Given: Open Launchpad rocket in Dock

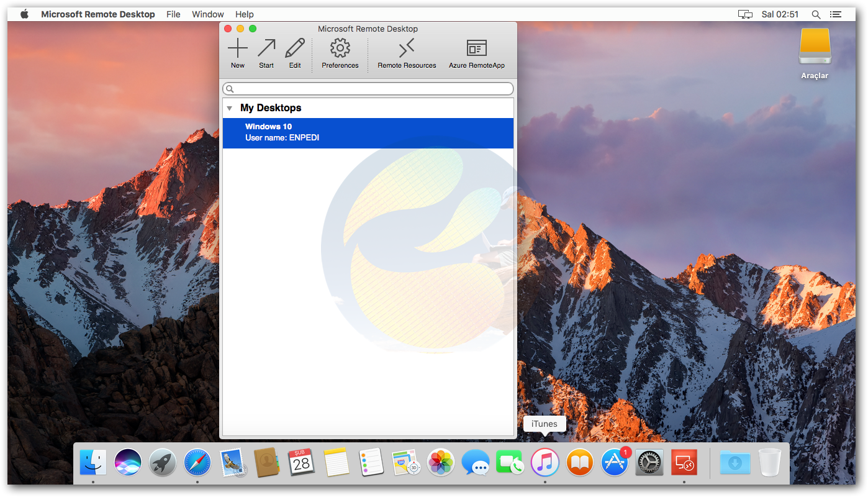Looking at the screenshot, I should pyautogui.click(x=163, y=463).
